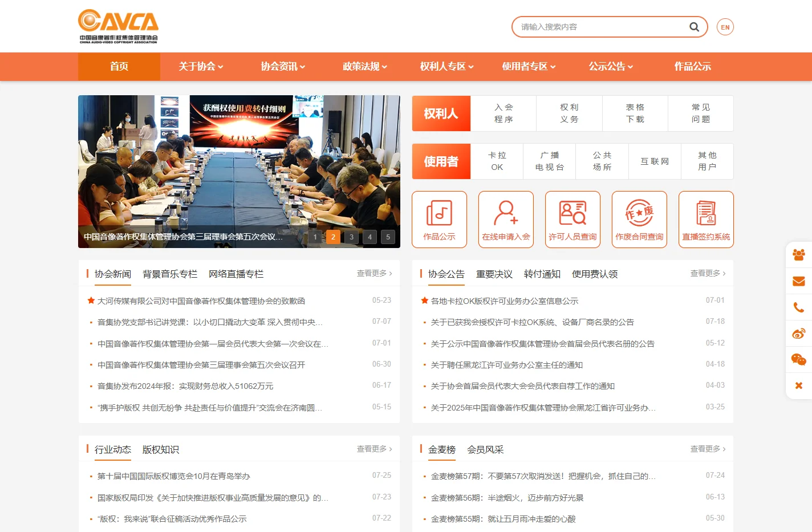Image resolution: width=812 pixels, height=532 pixels.
Task: Open notice 关于聘任黑龙江许可业务办公室主任的通知
Action: coord(507,365)
